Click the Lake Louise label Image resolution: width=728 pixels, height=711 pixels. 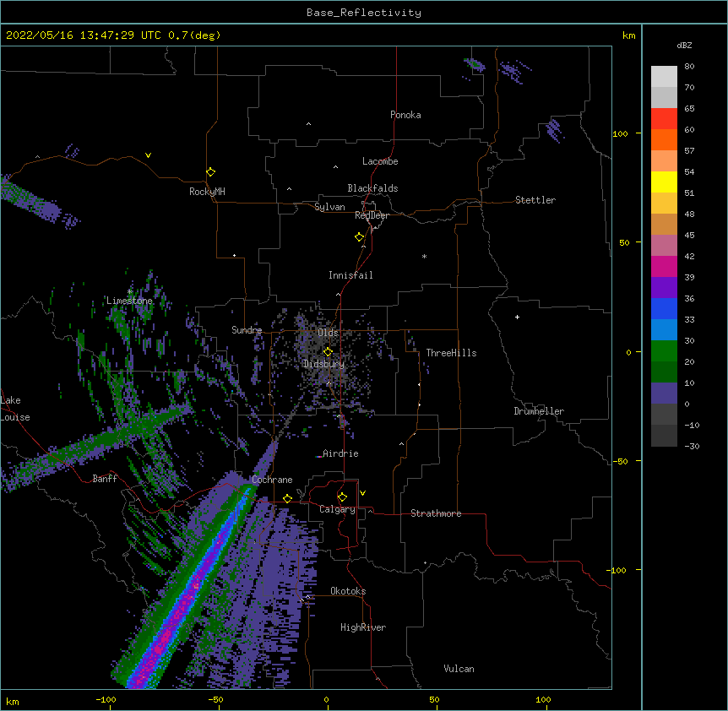coord(15,409)
